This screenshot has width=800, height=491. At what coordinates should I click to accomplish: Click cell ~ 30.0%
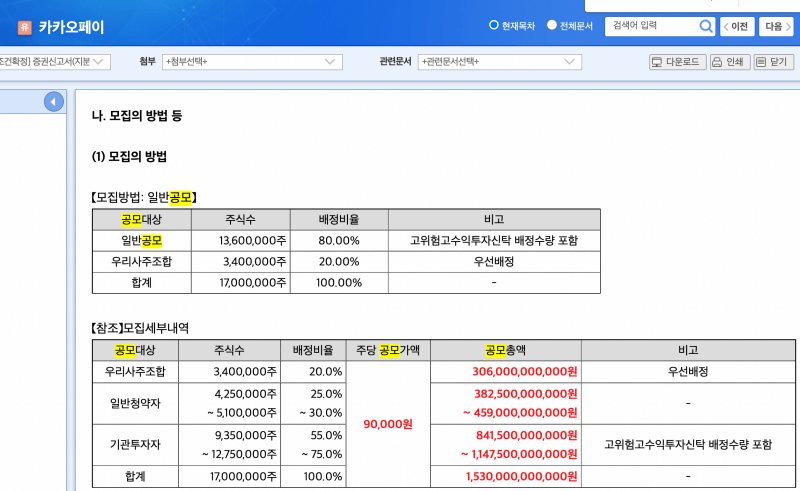coord(320,413)
